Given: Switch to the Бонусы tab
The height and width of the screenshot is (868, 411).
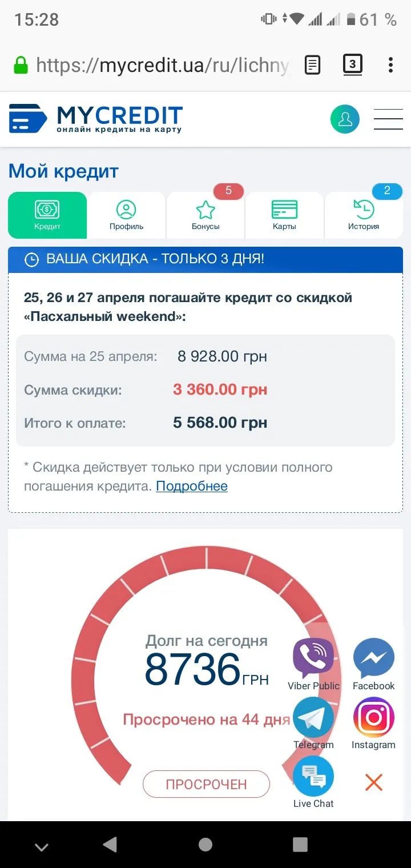Looking at the screenshot, I should (205, 215).
